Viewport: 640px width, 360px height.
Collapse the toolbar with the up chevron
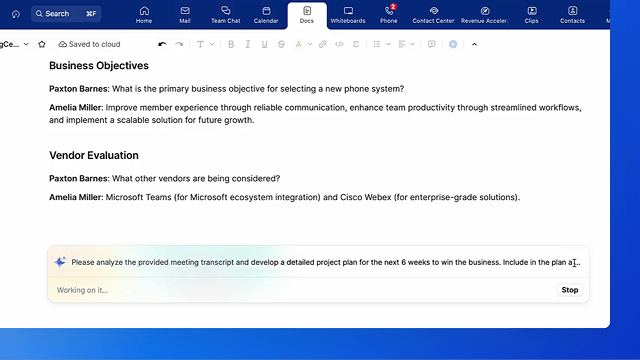click(x=474, y=44)
